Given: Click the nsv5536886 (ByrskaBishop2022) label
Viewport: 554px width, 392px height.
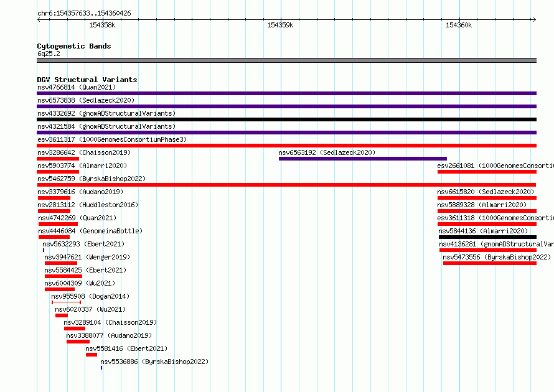Looking at the screenshot, I should pyautogui.click(x=154, y=362).
